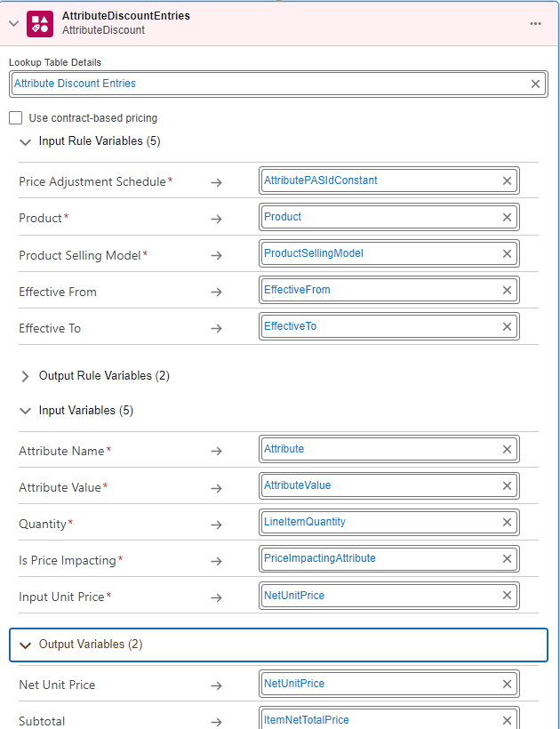The width and height of the screenshot is (560, 729).
Task: Clear the PriceImpactingAttribute value
Action: [507, 558]
